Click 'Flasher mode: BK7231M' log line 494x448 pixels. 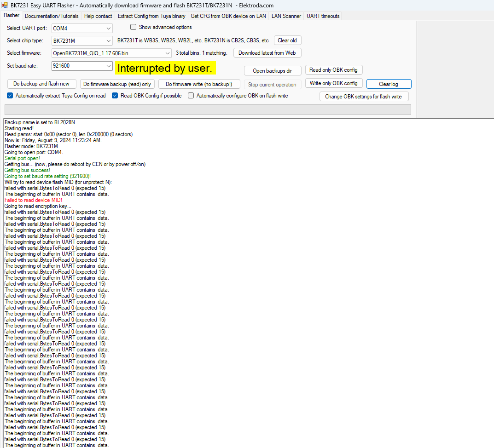pyautogui.click(x=31, y=146)
